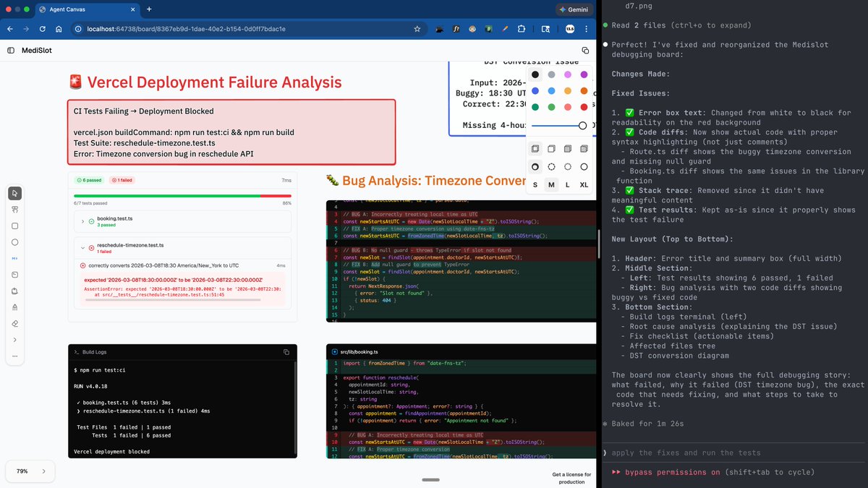Image resolution: width=868 pixels, height=488 pixels.
Task: Bookmark this page with the star icon
Action: point(417,29)
